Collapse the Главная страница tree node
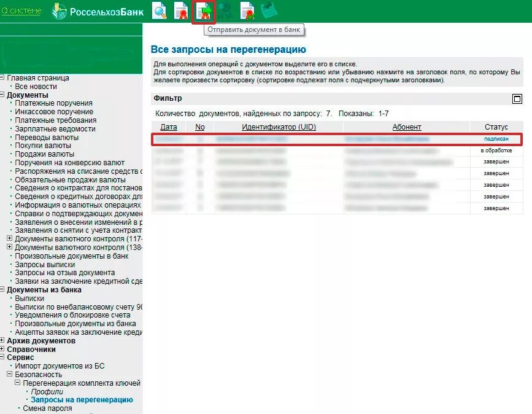532x414 pixels. 2,77
